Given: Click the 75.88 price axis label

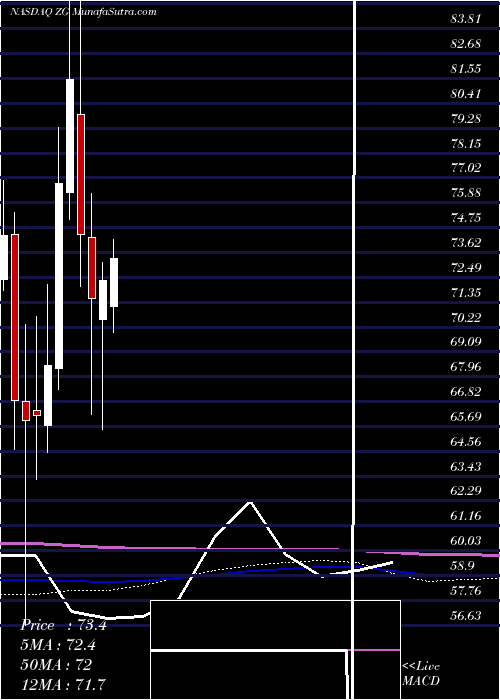Looking at the screenshot, I should pyautogui.click(x=466, y=193).
